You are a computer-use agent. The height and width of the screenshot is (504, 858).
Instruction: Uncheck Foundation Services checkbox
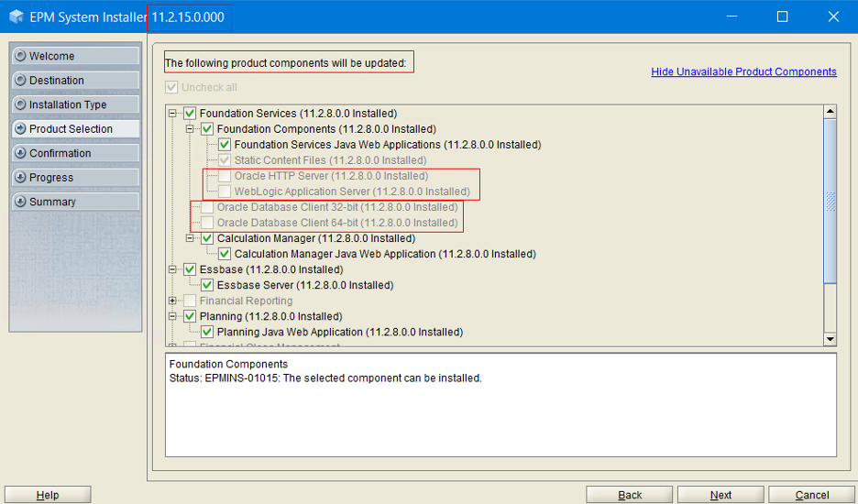[190, 114]
